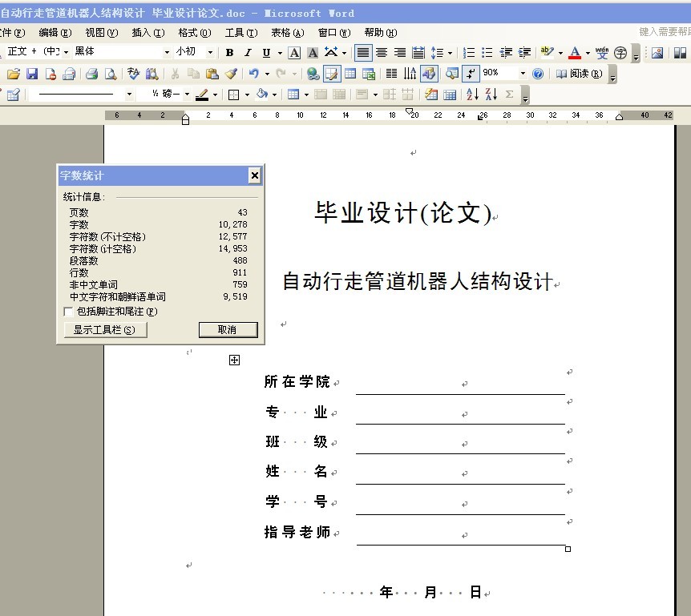Toggle Italic formatting
Image resolution: width=691 pixels, height=616 pixels.
tap(249, 53)
